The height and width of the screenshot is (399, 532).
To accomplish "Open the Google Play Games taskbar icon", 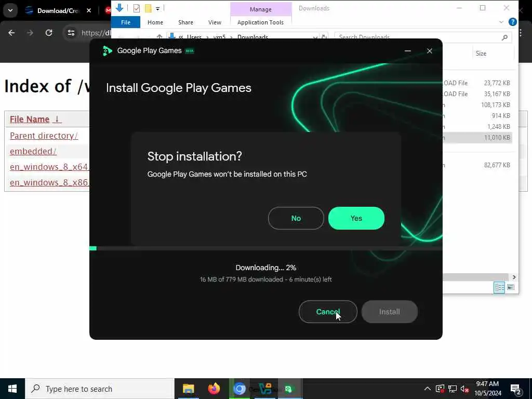I will [x=288, y=389].
